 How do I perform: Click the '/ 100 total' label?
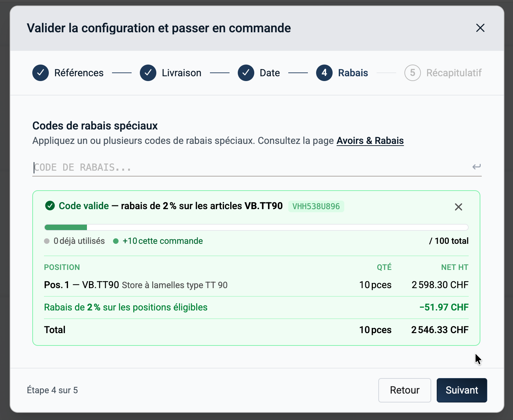point(449,241)
